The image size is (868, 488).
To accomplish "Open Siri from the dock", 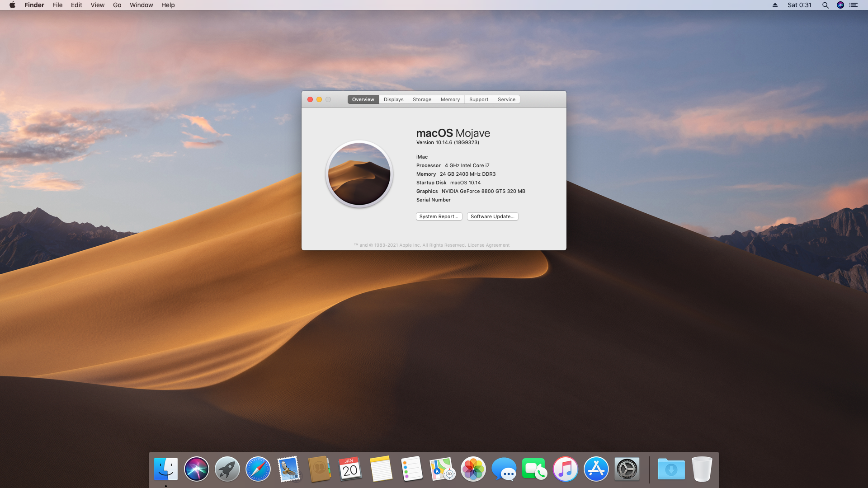I will [196, 469].
